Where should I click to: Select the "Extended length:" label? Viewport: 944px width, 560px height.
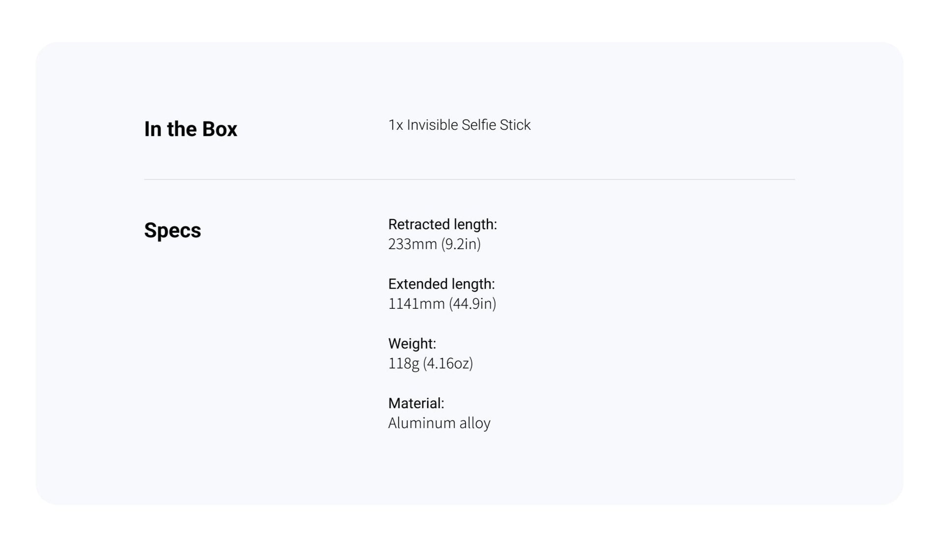click(441, 284)
